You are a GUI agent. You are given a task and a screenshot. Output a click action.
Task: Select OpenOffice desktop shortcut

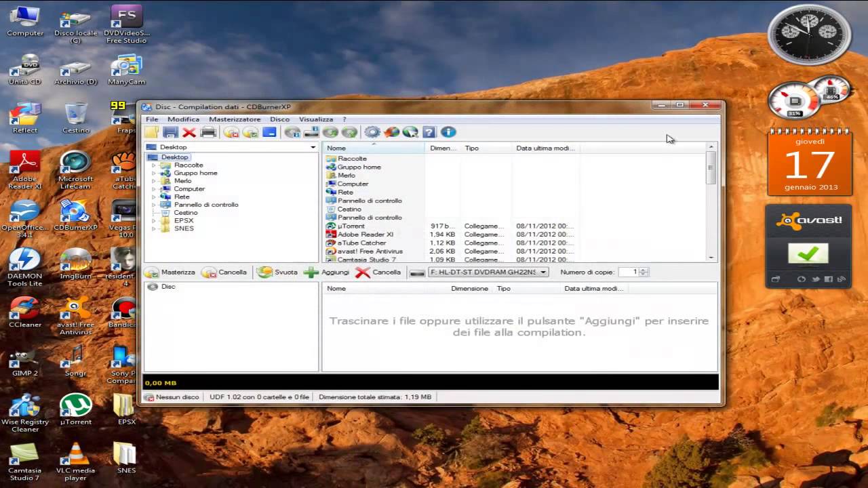click(x=25, y=219)
